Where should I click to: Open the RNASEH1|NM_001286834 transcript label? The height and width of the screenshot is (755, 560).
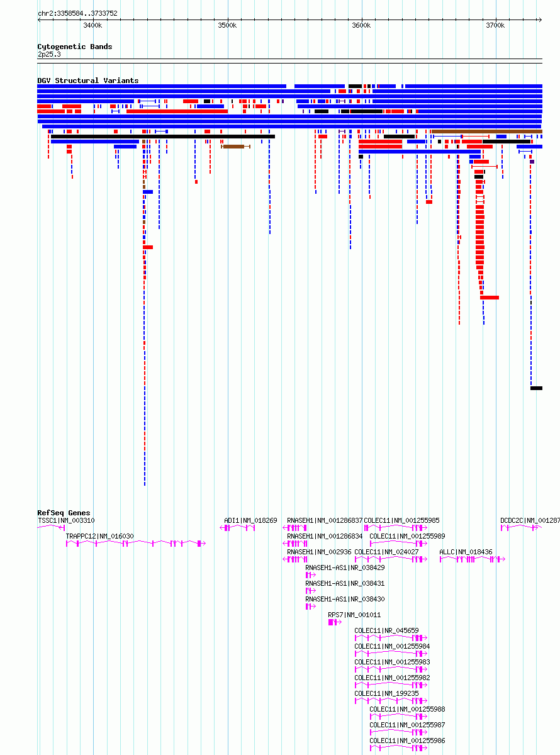pos(325,536)
